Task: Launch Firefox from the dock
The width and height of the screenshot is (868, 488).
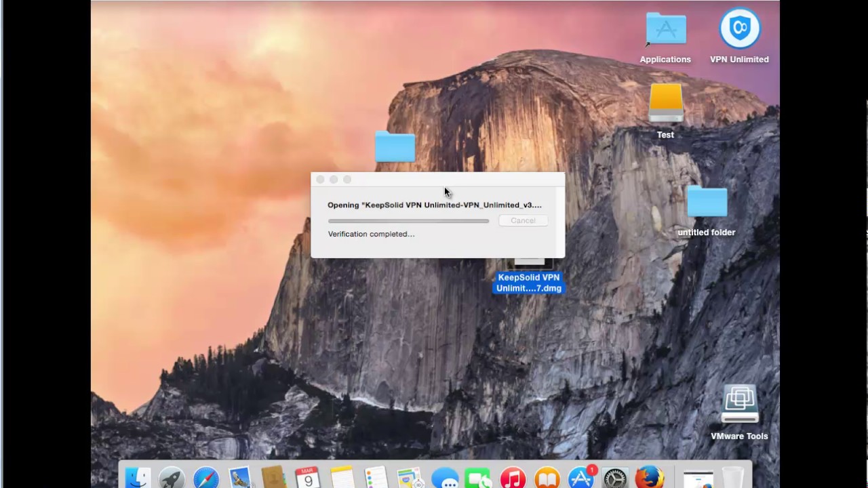Action: tap(650, 479)
